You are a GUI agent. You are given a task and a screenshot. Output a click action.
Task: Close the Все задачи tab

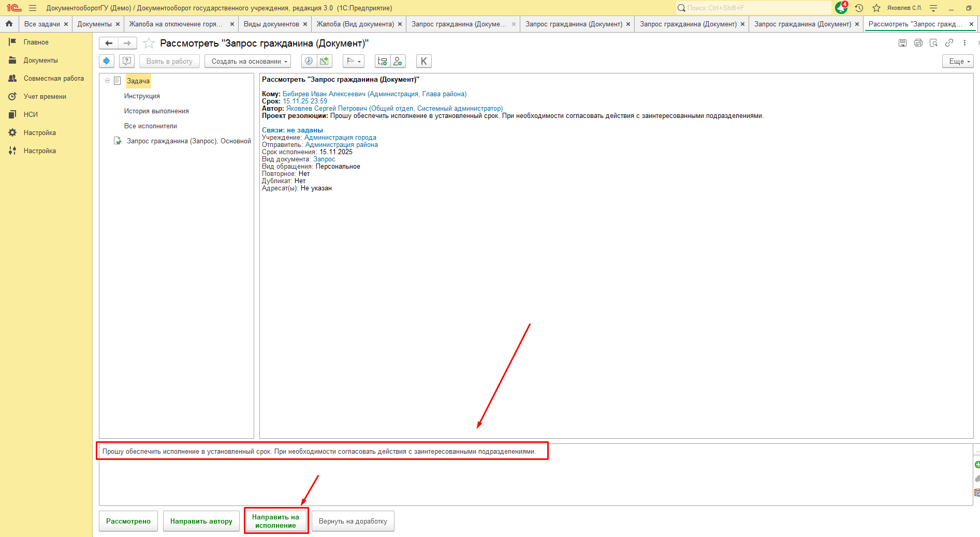(x=66, y=24)
